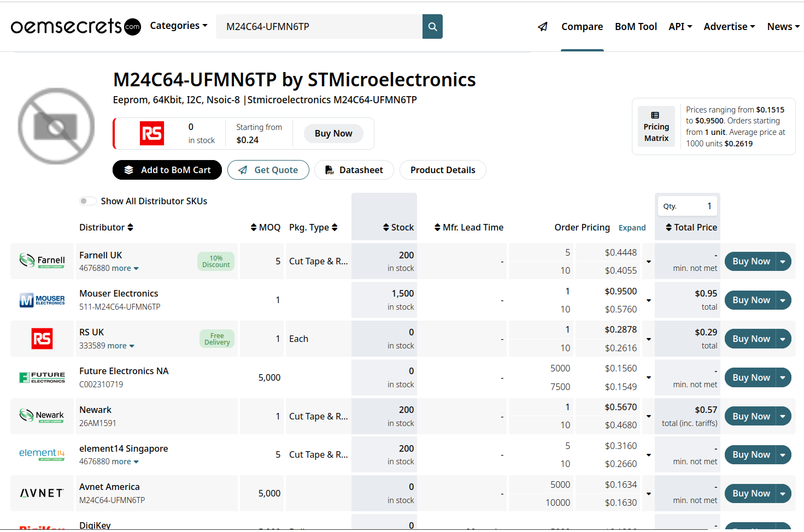Open Mouser Buy Now dropdown arrow

pyautogui.click(x=783, y=300)
